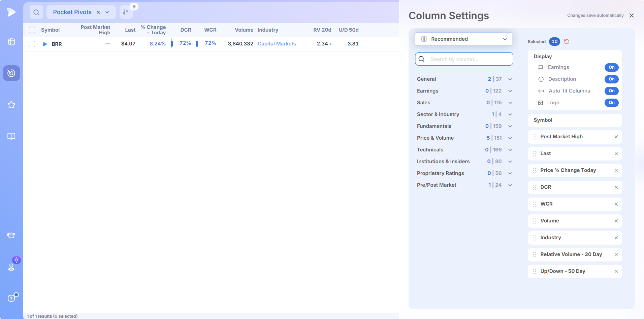Toggle the Auto-fit Columns switch
This screenshot has height=319, width=644.
pyautogui.click(x=612, y=91)
